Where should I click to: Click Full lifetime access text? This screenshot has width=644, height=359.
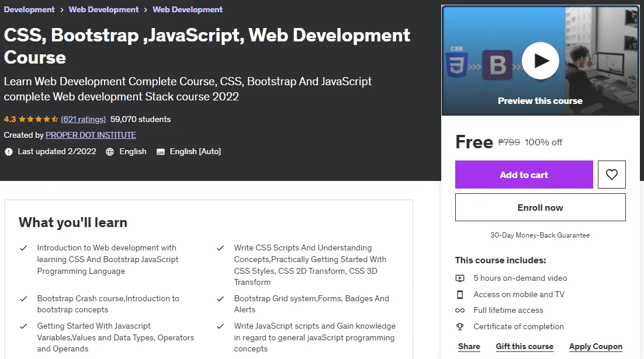coord(508,311)
